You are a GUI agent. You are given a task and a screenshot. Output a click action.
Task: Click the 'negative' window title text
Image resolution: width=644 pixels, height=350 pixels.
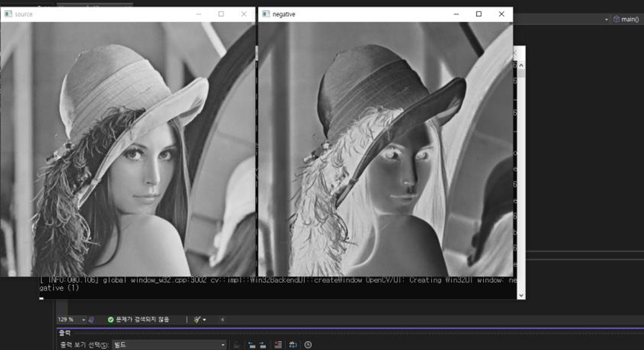coord(284,14)
